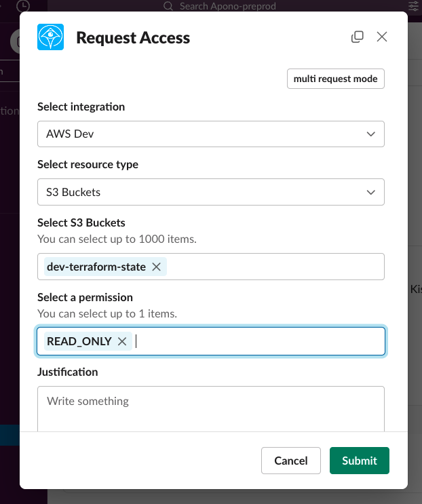Screen dimensions: 422x504
Task: Select the READ_ONLY chip label
Action: point(79,341)
